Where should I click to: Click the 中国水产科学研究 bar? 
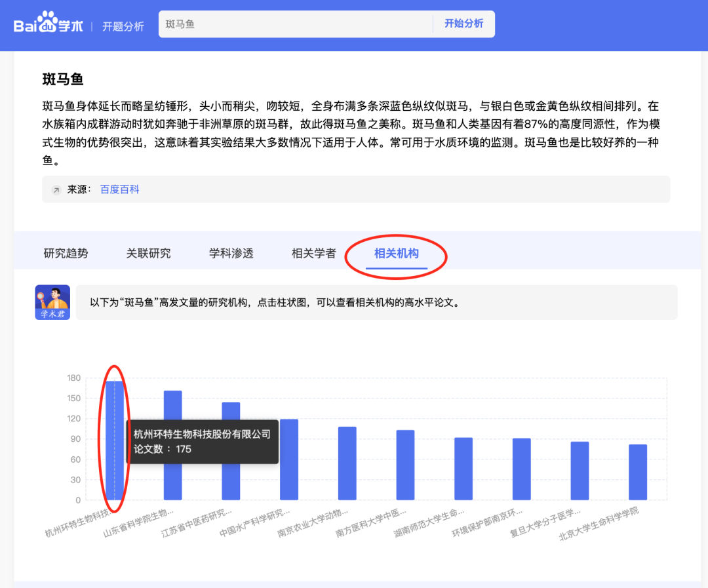pos(289,460)
